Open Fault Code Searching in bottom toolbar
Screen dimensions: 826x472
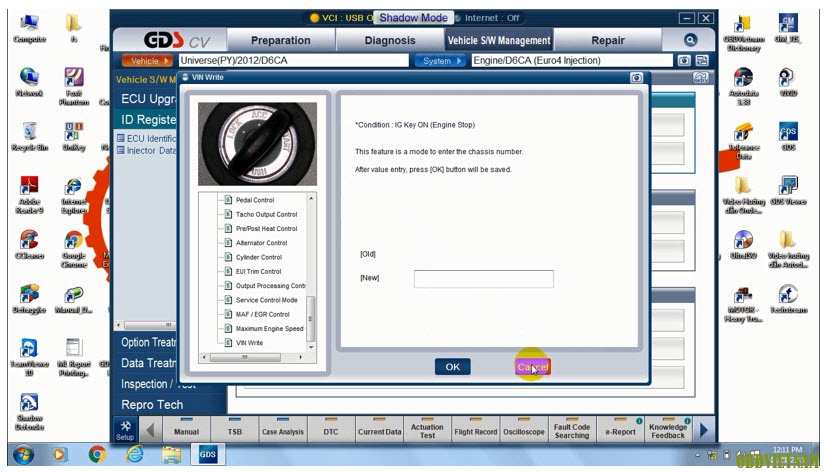[x=572, y=430]
